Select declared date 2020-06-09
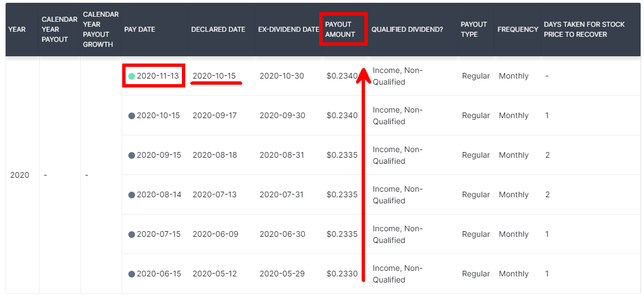The height and width of the screenshot is (297, 644). [215, 234]
